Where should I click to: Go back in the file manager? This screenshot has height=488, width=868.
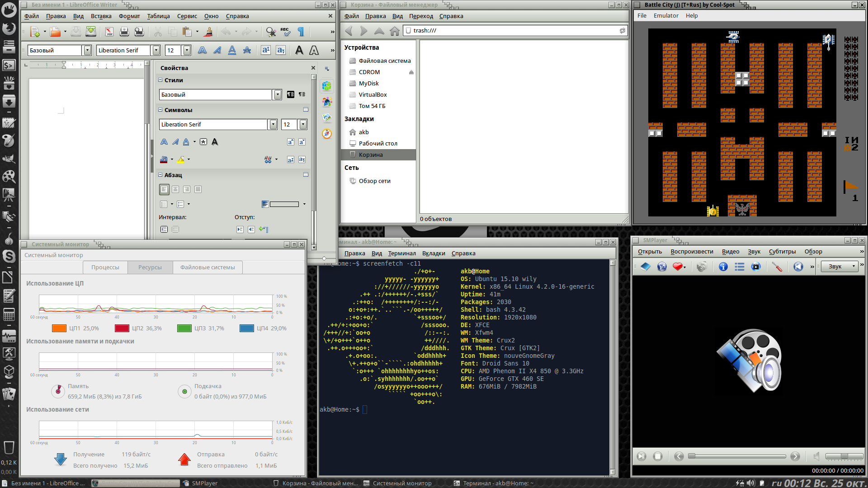coord(349,31)
